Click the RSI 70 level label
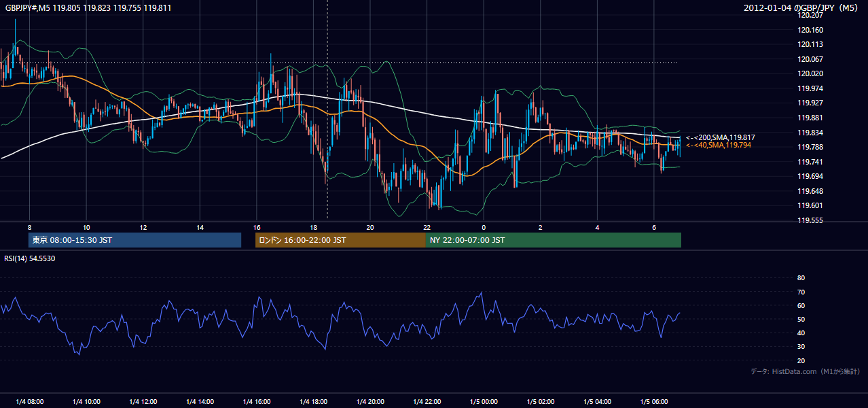 (x=801, y=292)
